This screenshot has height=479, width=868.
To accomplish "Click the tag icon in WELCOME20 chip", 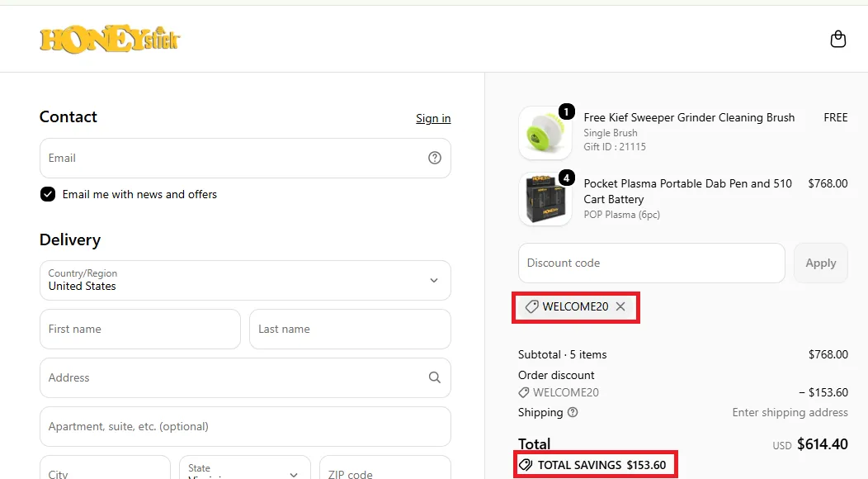I will (531, 306).
